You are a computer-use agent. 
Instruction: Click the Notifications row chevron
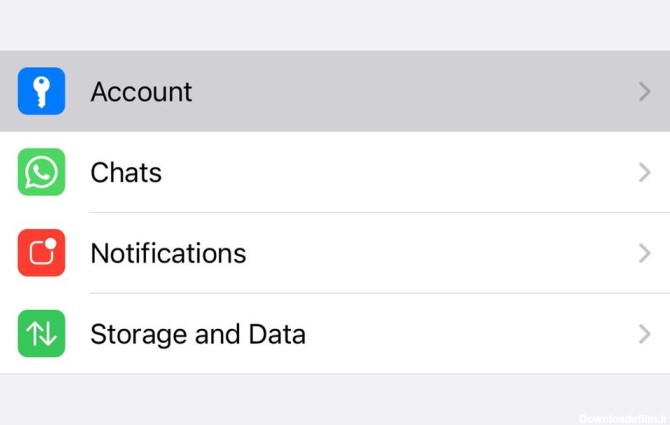click(x=644, y=254)
